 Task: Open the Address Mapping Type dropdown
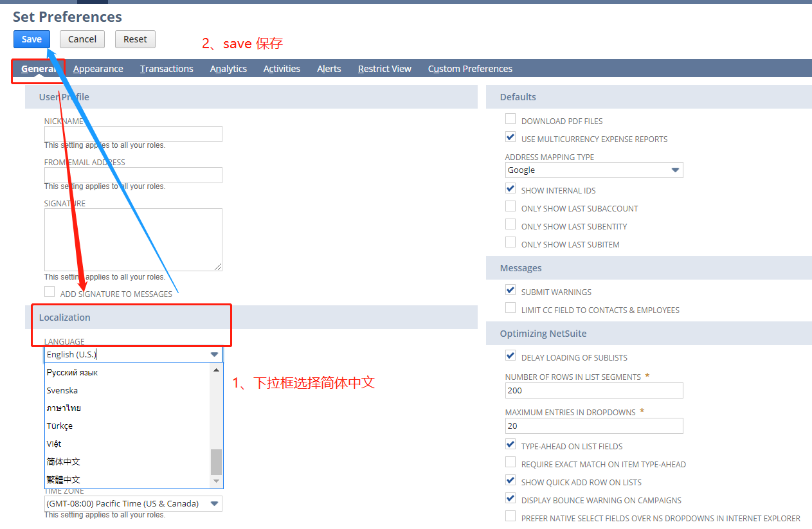(674, 170)
